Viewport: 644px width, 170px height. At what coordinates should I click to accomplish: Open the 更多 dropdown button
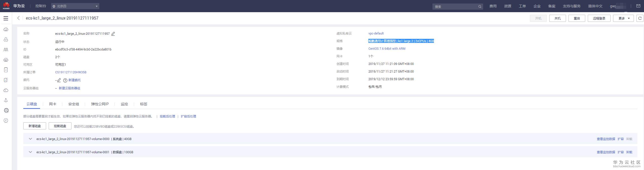click(x=623, y=18)
